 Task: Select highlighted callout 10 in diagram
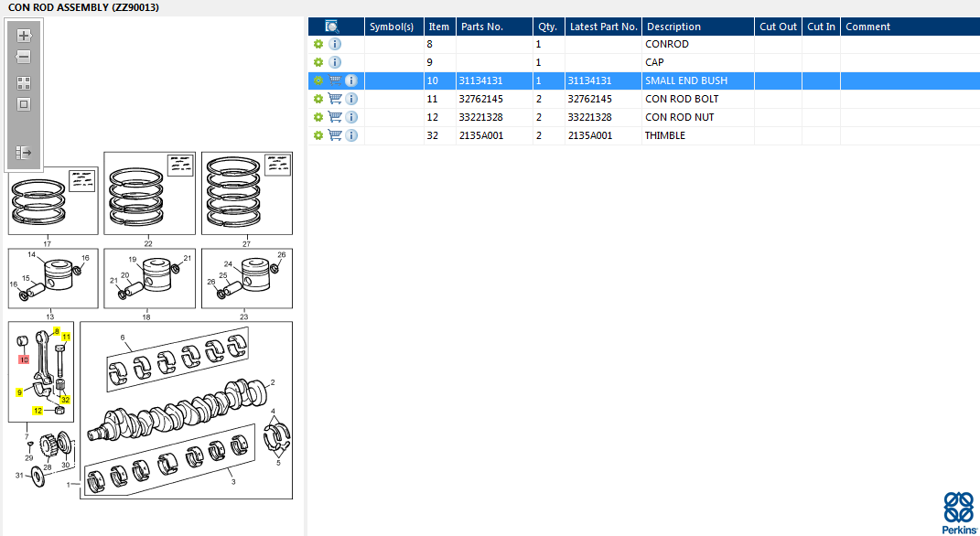pos(24,359)
